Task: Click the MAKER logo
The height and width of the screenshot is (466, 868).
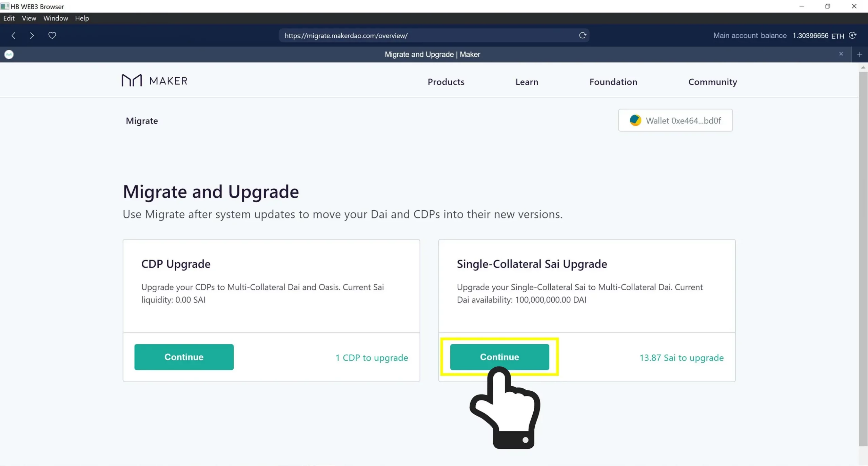Action: [x=154, y=80]
